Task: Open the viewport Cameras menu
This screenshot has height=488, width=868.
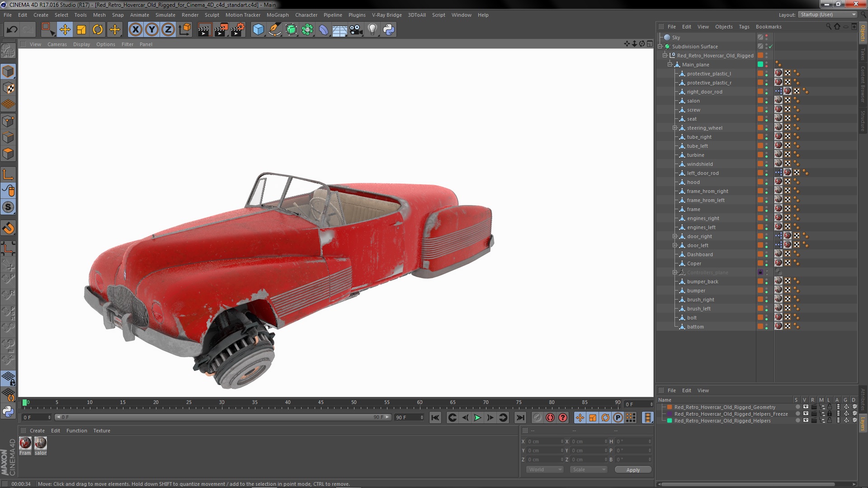Action: point(57,44)
